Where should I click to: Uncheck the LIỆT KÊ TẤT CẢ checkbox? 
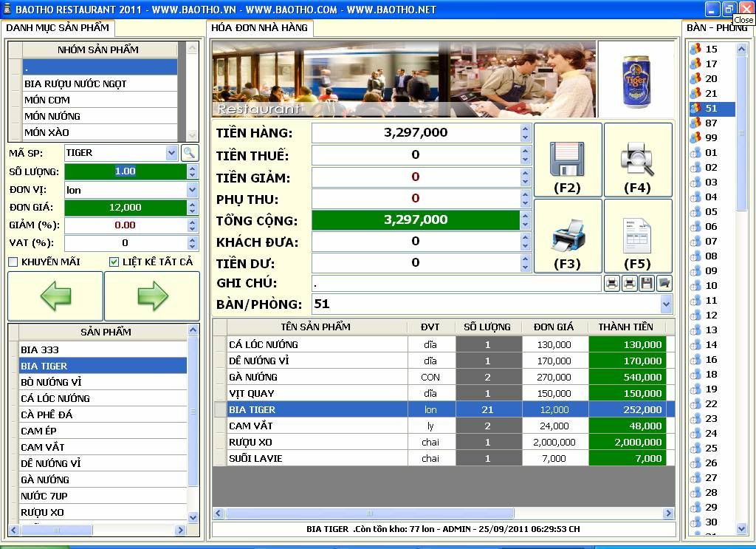pos(114,262)
